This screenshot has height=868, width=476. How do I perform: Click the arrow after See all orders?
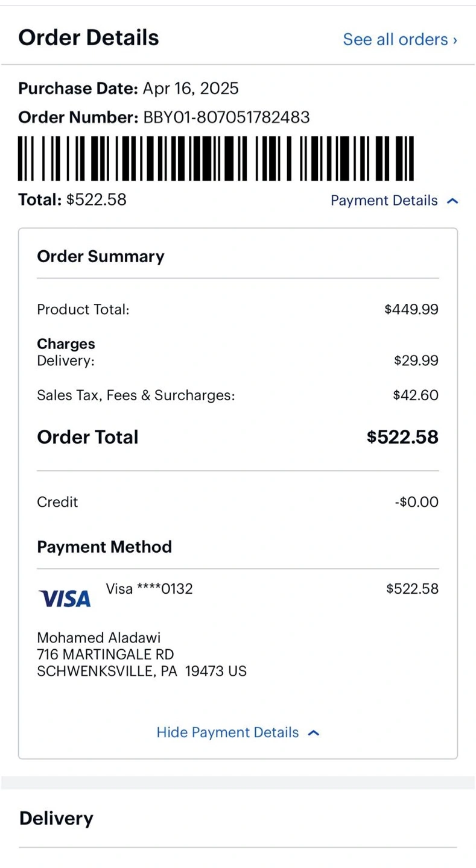pos(455,40)
